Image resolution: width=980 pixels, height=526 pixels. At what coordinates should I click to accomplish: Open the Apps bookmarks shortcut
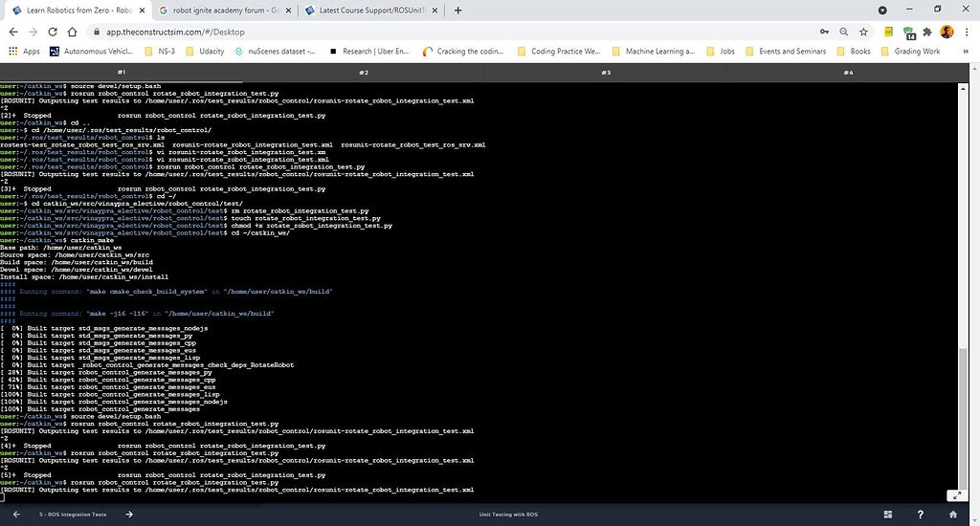tap(24, 52)
